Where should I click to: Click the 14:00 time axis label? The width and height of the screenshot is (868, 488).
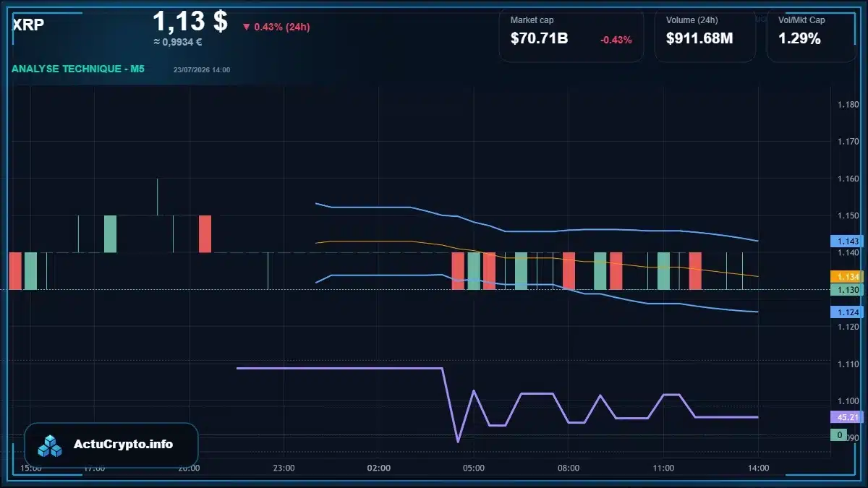(758, 468)
